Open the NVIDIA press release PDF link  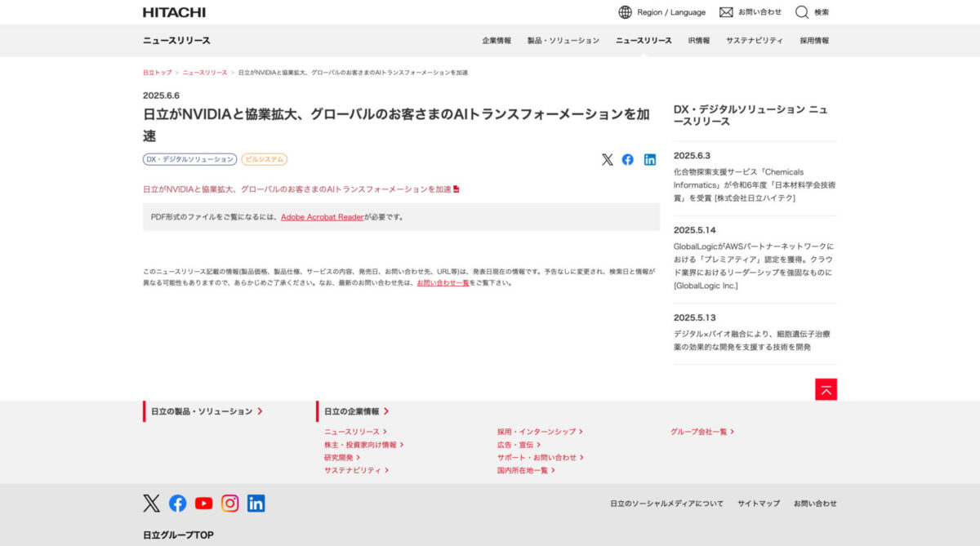pyautogui.click(x=297, y=189)
